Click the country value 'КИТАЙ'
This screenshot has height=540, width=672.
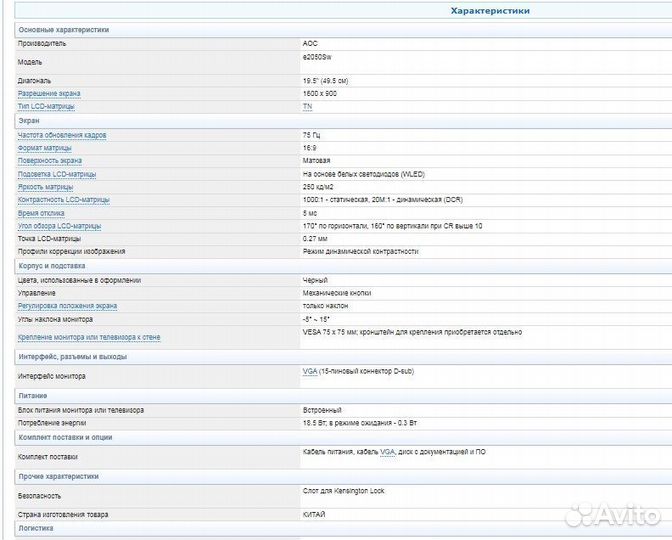(x=314, y=514)
